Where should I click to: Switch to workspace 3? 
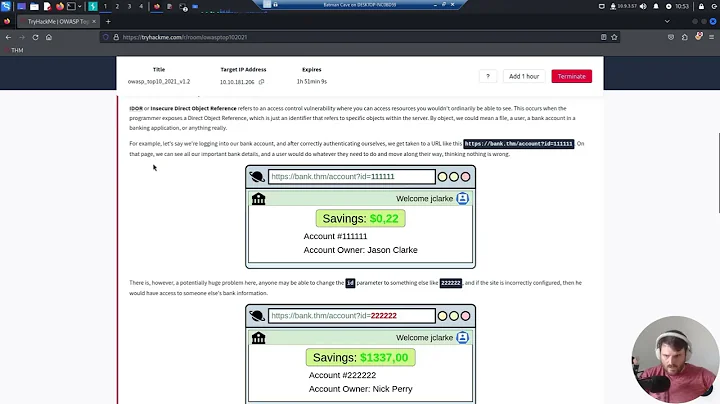point(129,6)
